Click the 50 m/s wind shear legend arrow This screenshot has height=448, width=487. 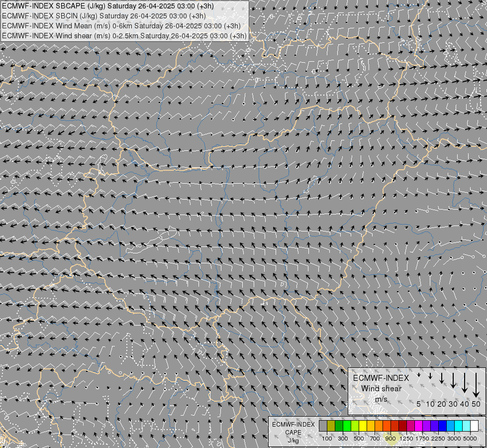pos(476,385)
